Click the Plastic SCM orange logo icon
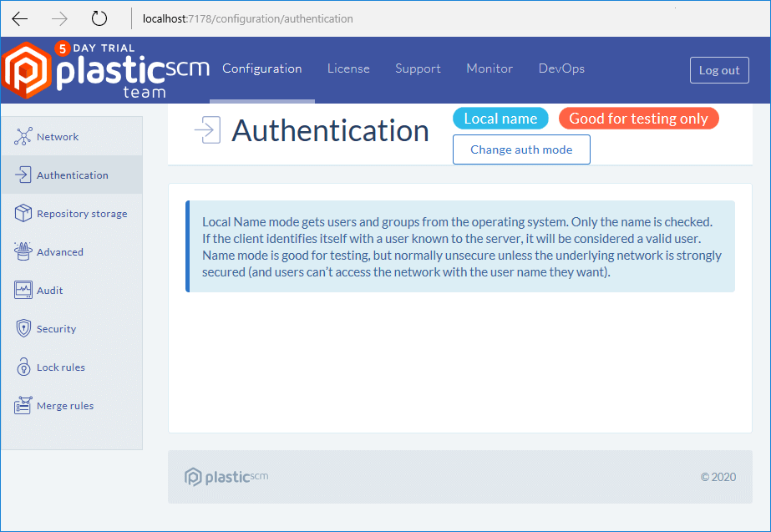Image resolution: width=771 pixels, height=532 pixels. tap(26, 70)
